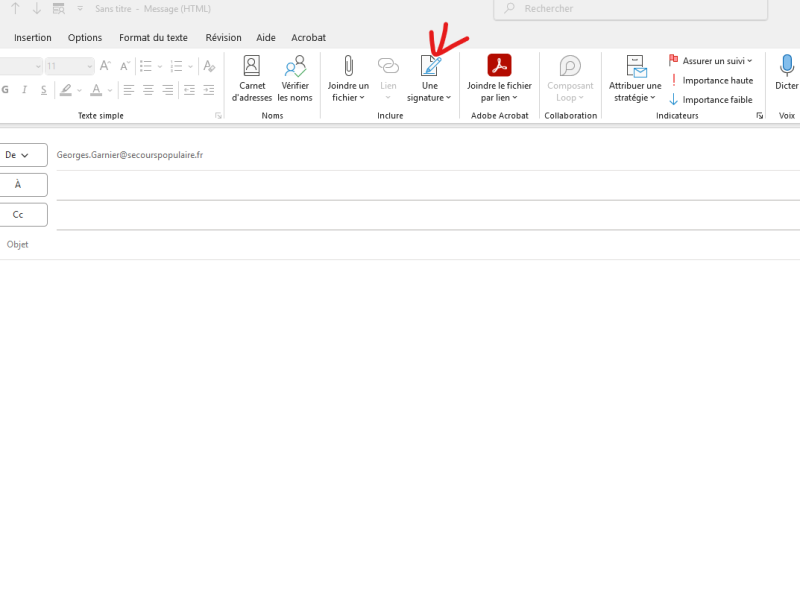Open Attribuer une stratégie
800x600 pixels.
point(635,79)
